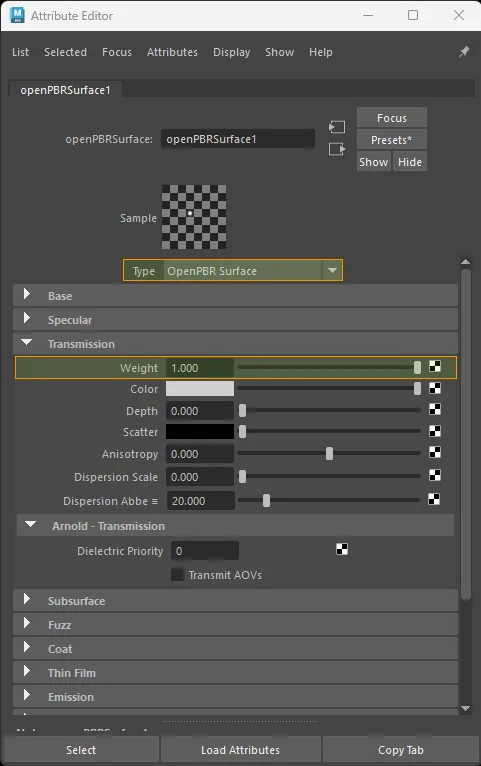Click checker map icon beside Anisotropy

click(x=435, y=452)
